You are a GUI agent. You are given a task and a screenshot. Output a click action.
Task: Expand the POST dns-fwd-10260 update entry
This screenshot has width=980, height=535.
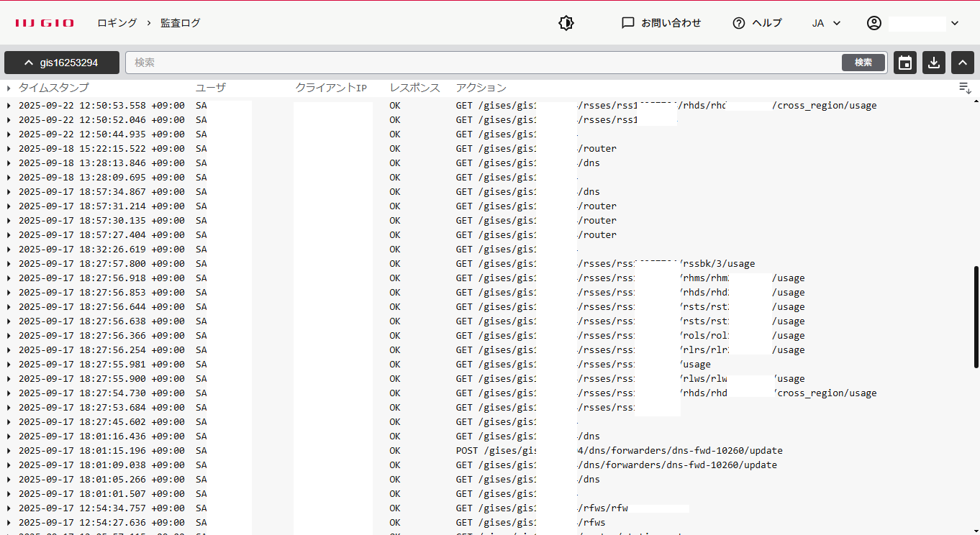click(x=9, y=451)
